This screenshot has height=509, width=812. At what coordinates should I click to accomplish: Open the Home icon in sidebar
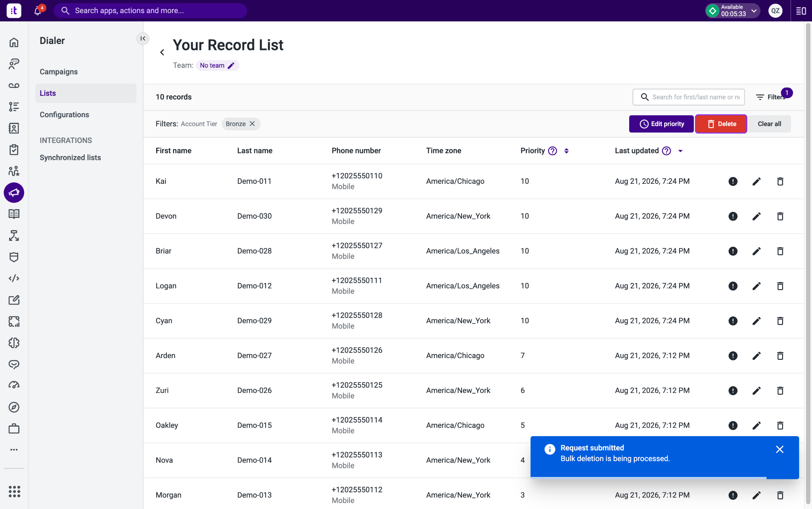(x=14, y=42)
